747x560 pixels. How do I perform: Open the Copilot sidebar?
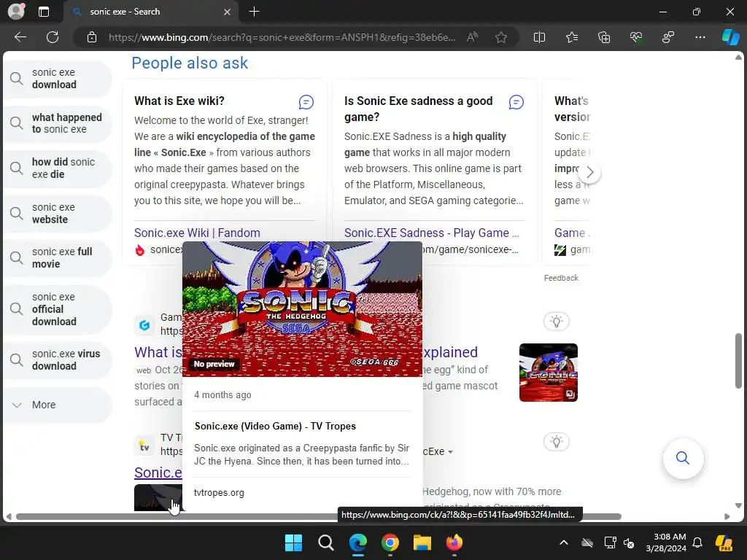(x=730, y=37)
